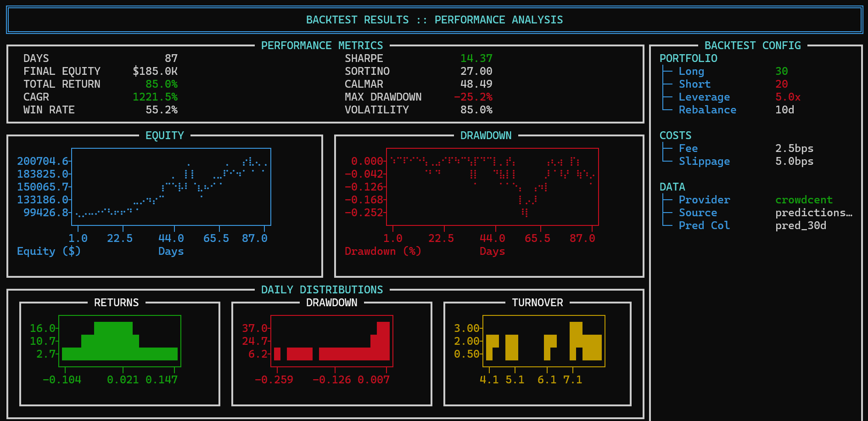
Task: Select the Rebalance tree item
Action: click(707, 110)
